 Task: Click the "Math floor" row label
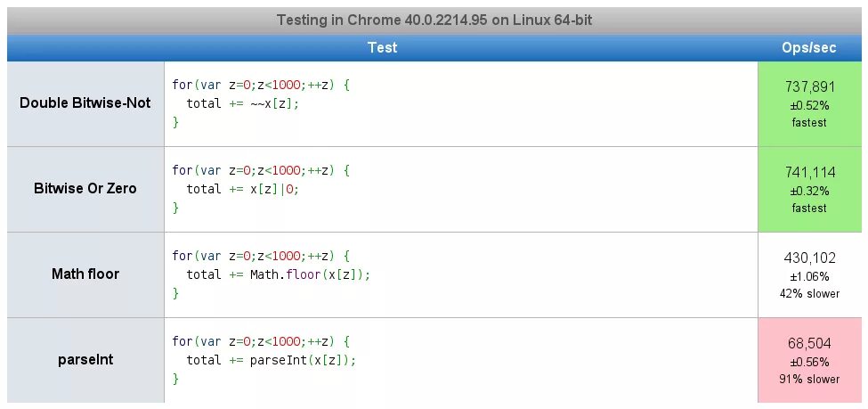click(x=85, y=274)
